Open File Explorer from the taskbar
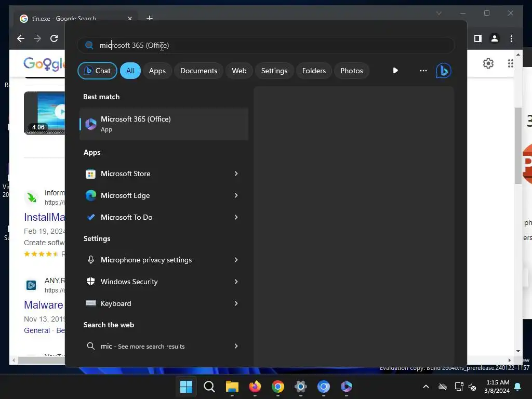Viewport: 532px width, 399px height. [x=232, y=387]
